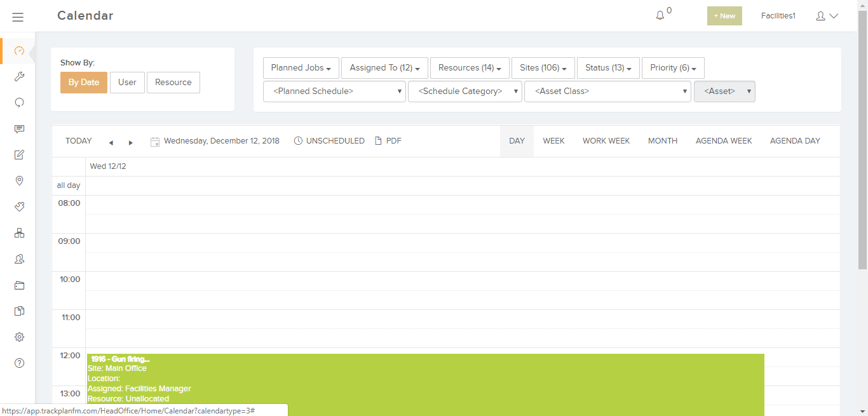This screenshot has width=868, height=416.
Task: Open Asset Class combo box
Action: pos(607,91)
